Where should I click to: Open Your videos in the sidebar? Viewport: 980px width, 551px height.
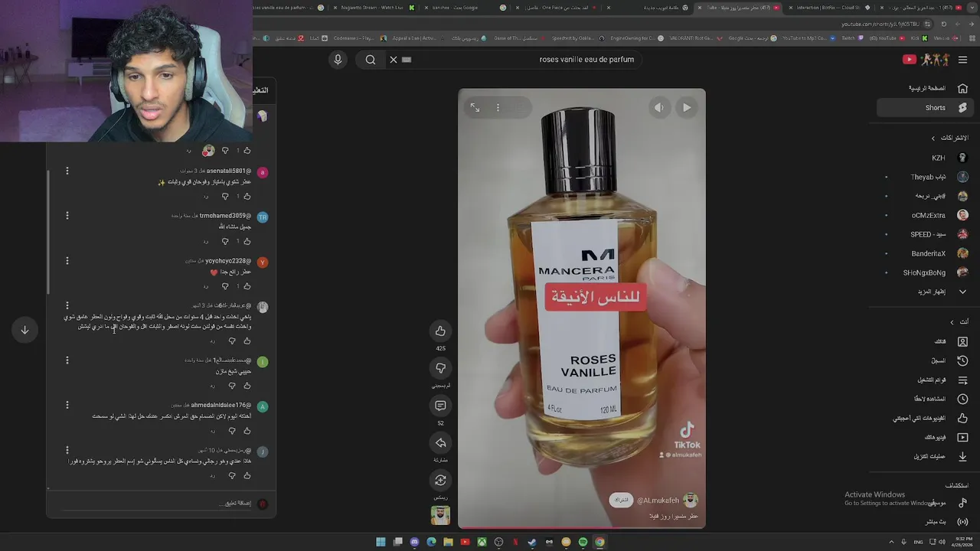(926, 437)
